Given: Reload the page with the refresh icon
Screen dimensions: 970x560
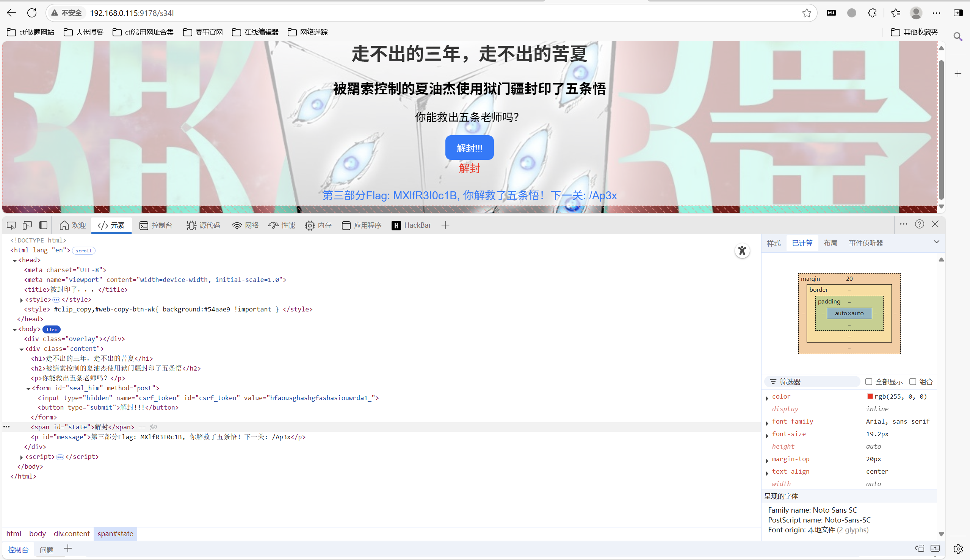Looking at the screenshot, I should coord(32,13).
